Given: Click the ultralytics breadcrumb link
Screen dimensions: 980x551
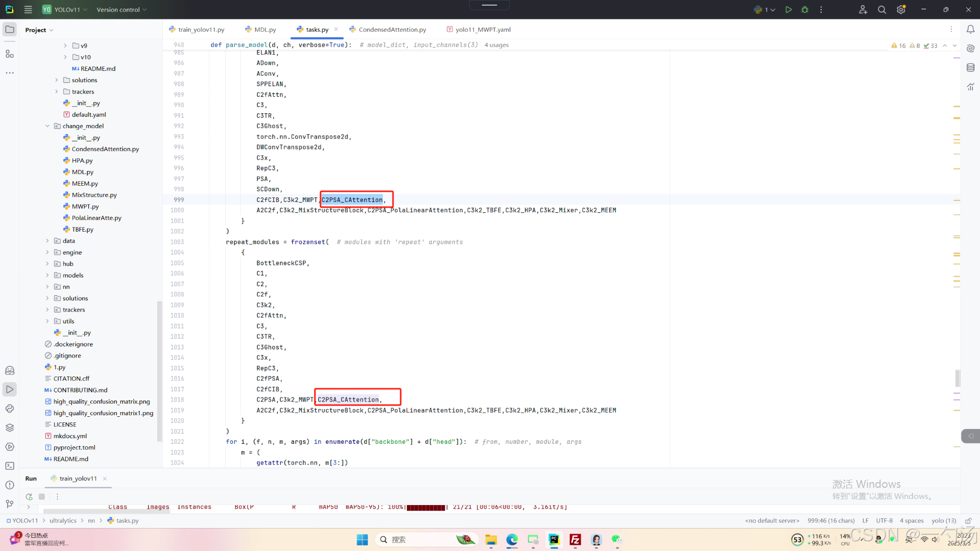Looking at the screenshot, I should [63, 521].
